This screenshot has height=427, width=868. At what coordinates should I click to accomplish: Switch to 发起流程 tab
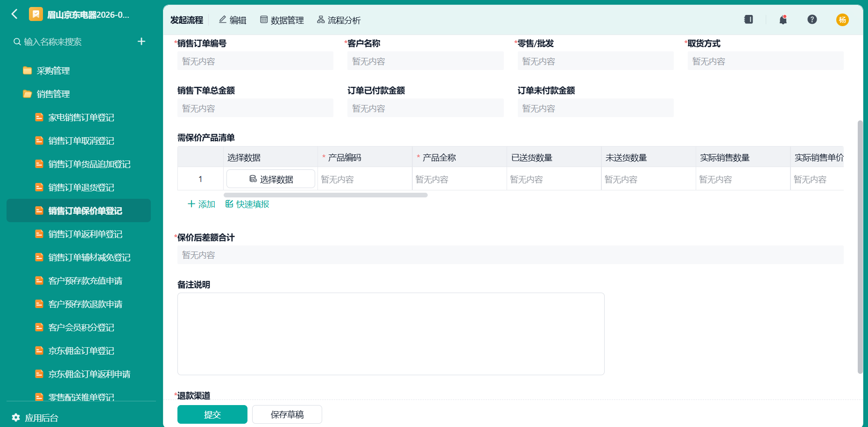coord(187,20)
